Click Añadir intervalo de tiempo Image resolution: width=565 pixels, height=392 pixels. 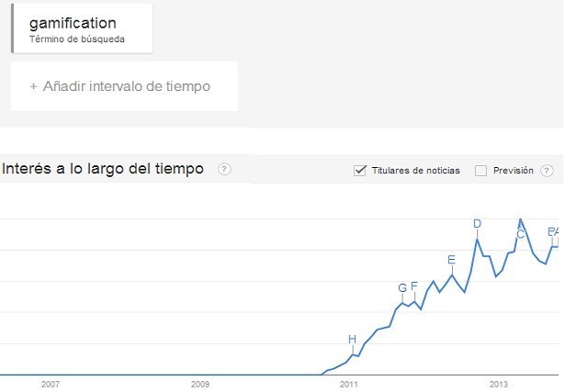click(125, 86)
